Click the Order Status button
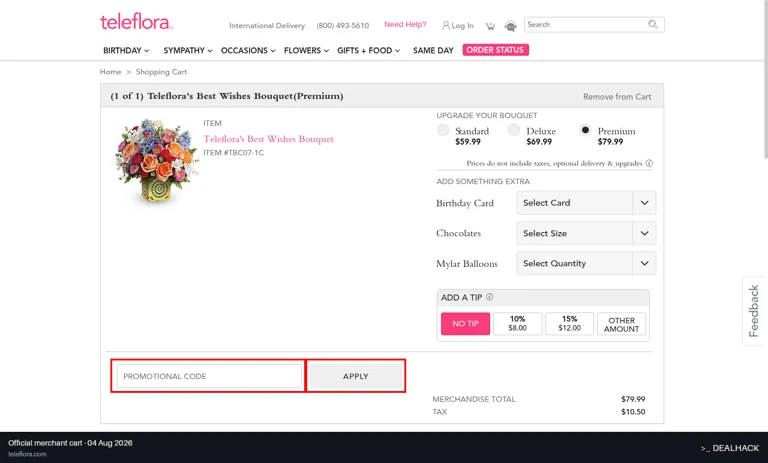This screenshot has width=768, height=463. [495, 50]
